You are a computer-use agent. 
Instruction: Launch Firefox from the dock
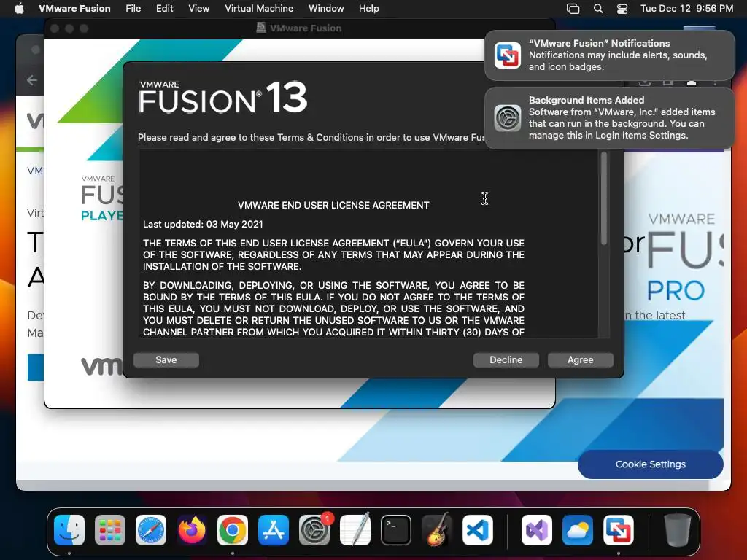pyautogui.click(x=192, y=530)
